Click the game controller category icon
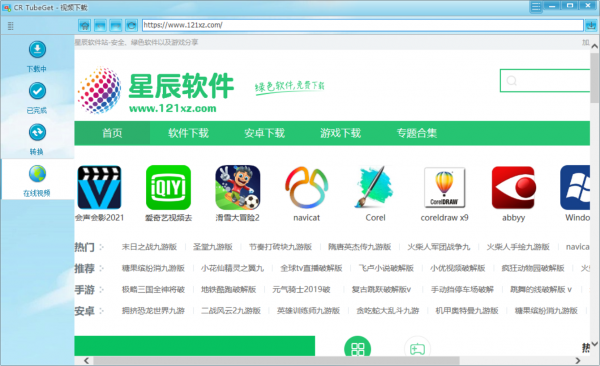600x366 pixels. pyautogui.click(x=417, y=346)
